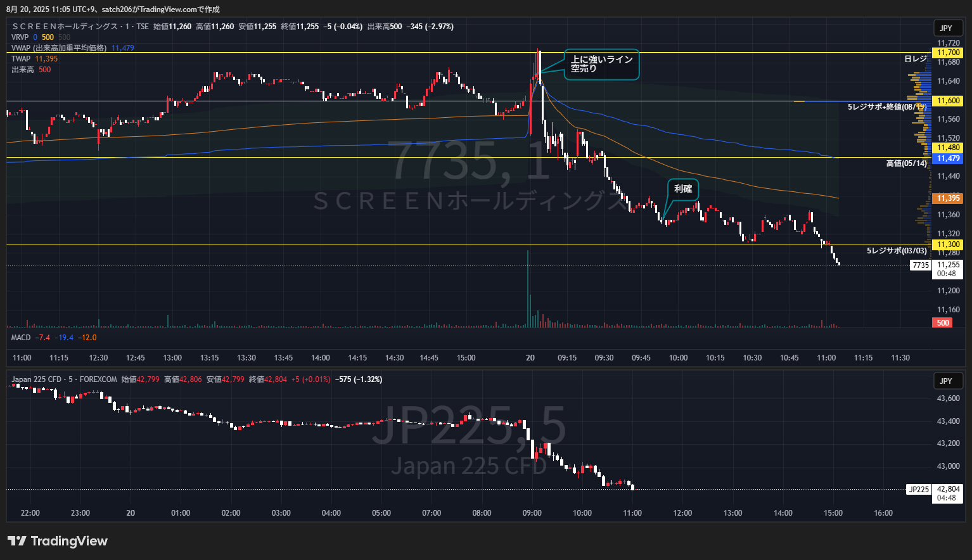The image size is (972, 560).
Task: Click the 5レジサポ(03/03) line label
Action: point(897,251)
